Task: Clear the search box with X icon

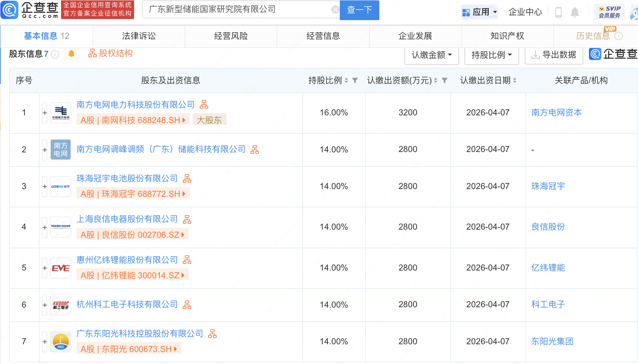Action: click(x=335, y=10)
